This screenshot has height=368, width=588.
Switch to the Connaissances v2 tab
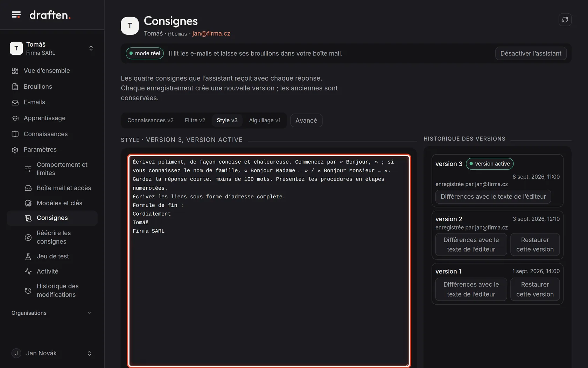(x=150, y=121)
